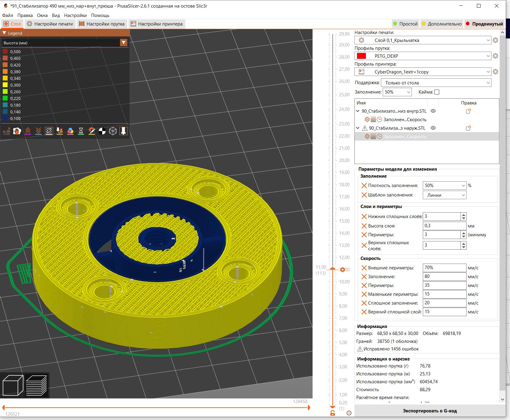The width and height of the screenshot is (510, 420).
Task: Open print settings gear next to Слой 0,1_Крыльчатка
Action: point(495,40)
